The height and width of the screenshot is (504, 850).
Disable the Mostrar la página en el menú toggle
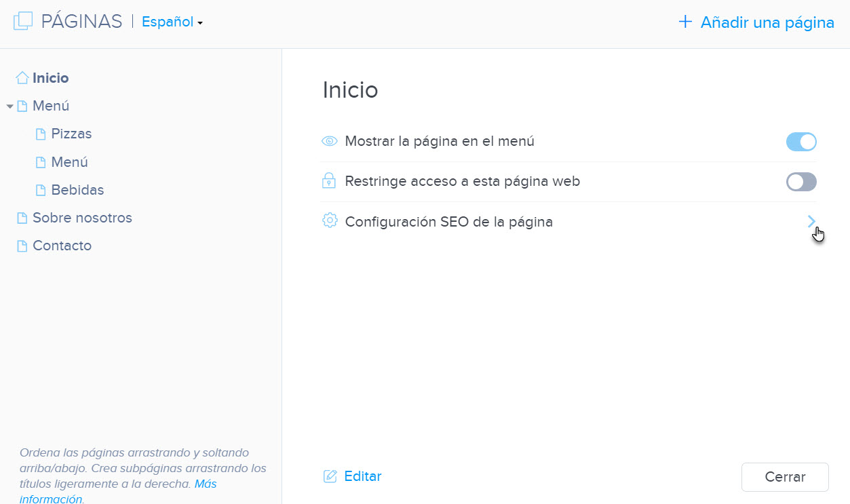pyautogui.click(x=801, y=142)
